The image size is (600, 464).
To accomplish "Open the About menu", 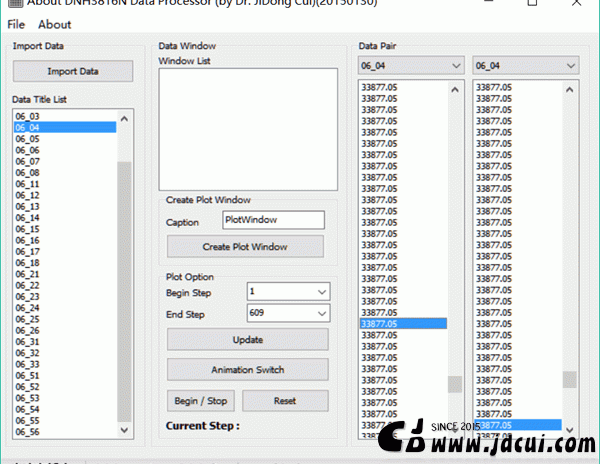I will [54, 24].
